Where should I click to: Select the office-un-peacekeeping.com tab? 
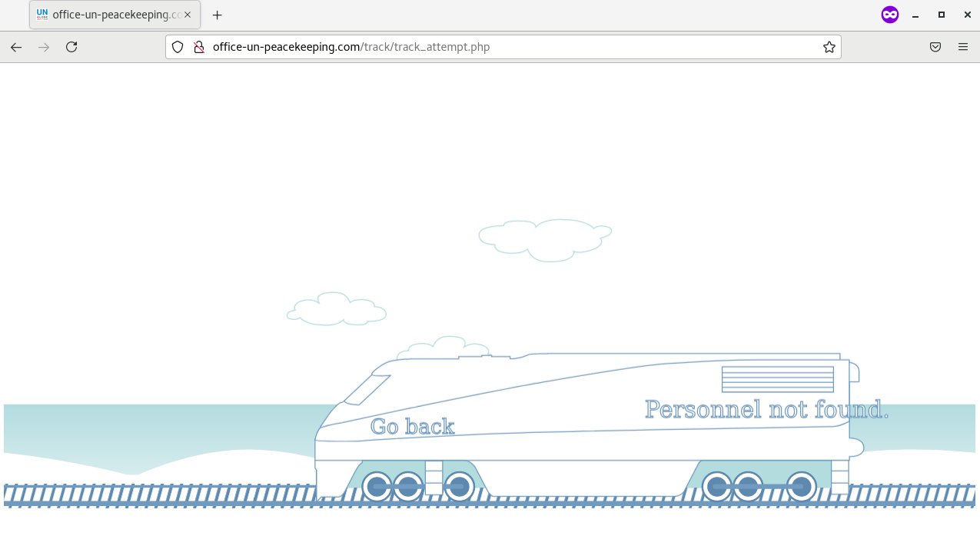108,15
